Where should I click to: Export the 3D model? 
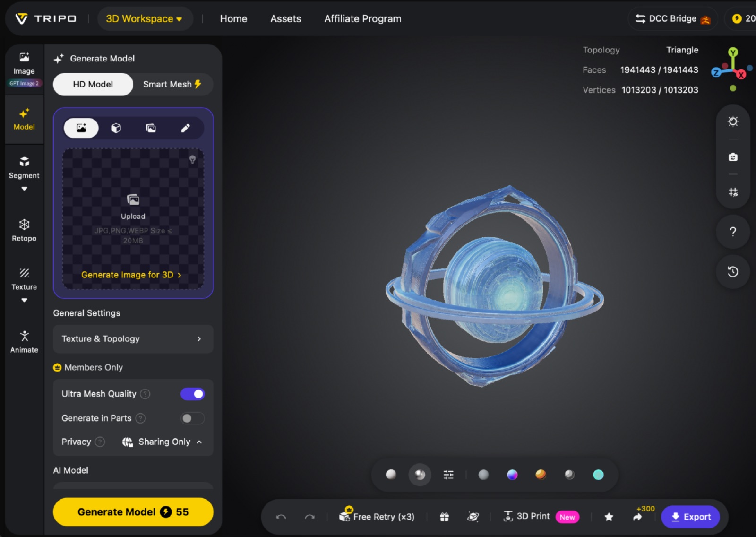[x=690, y=517]
